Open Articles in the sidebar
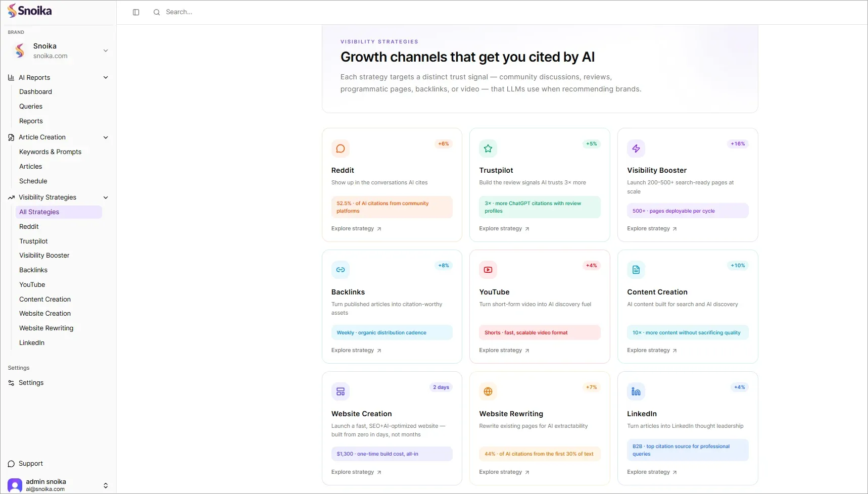The height and width of the screenshot is (494, 868). (30, 167)
